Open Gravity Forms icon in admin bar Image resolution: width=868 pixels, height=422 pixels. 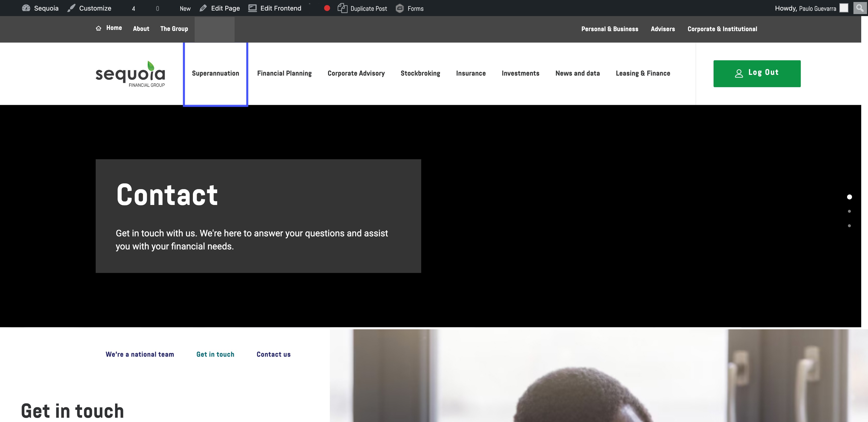[400, 8]
